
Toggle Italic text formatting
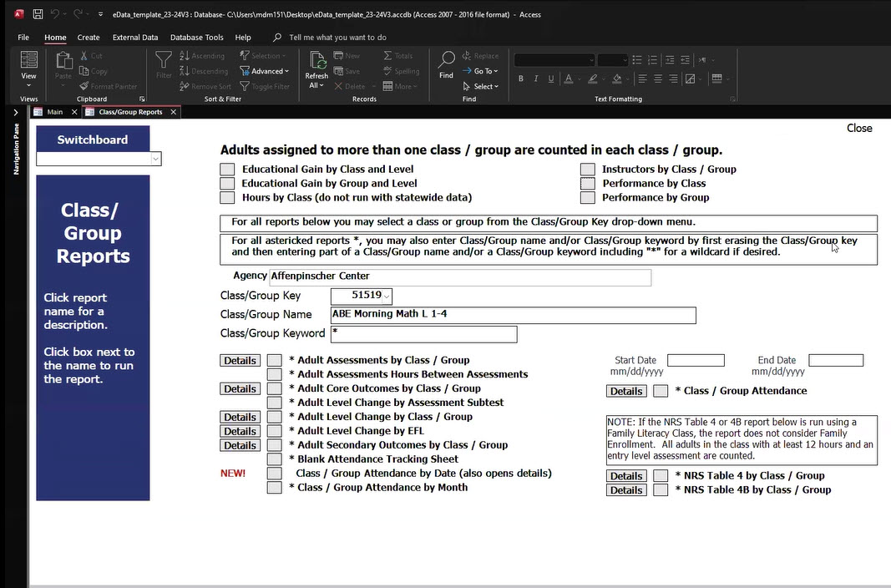[535, 79]
